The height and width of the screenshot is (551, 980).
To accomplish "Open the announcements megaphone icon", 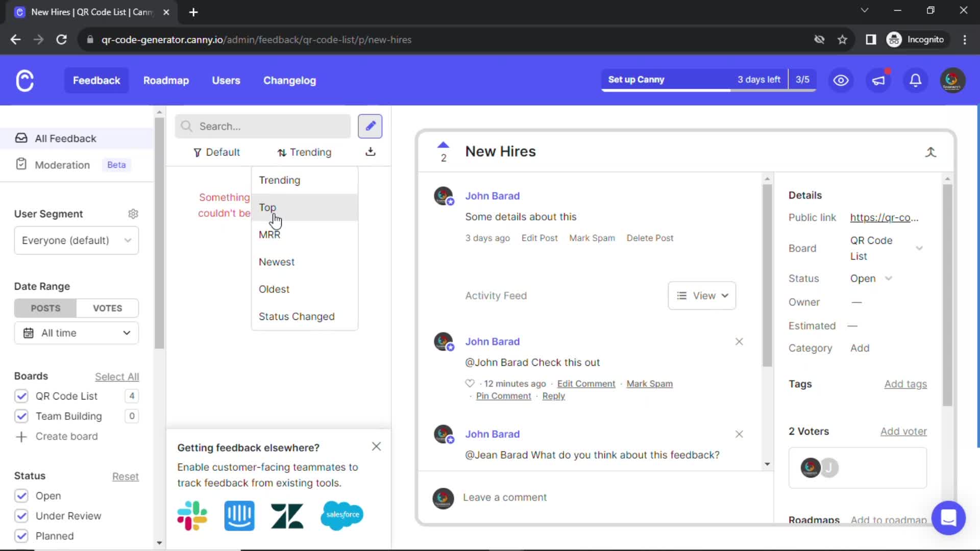I will click(x=878, y=80).
